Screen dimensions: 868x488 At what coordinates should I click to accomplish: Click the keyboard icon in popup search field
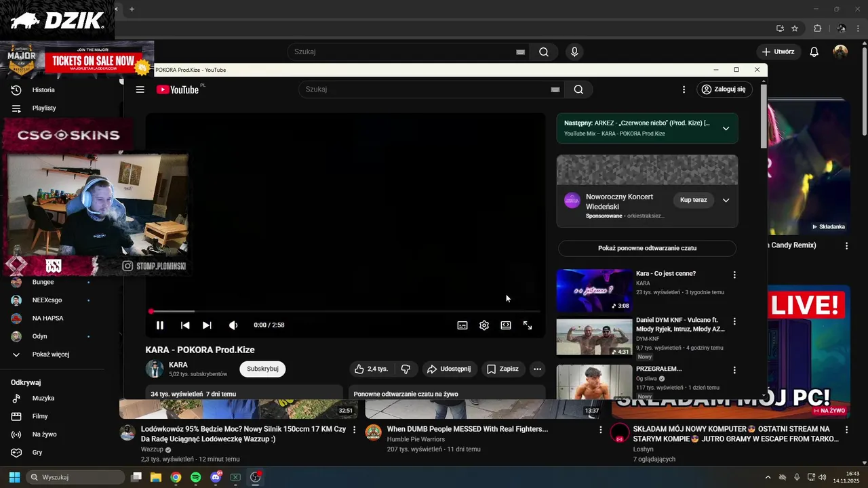coord(555,89)
